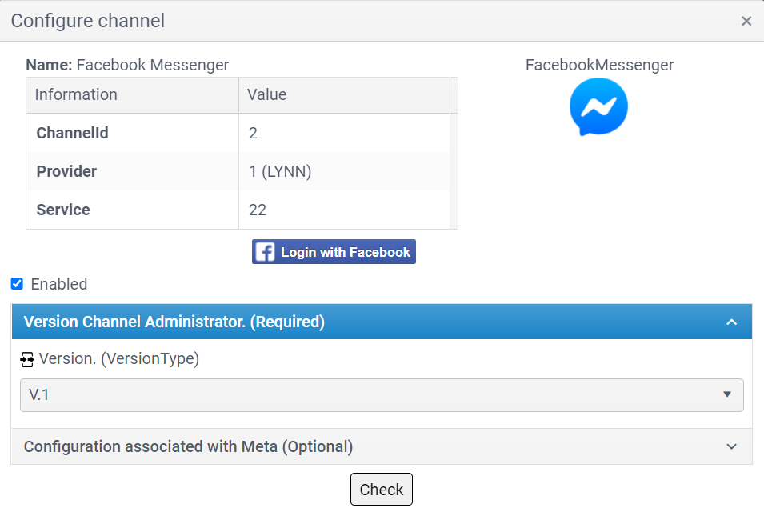The width and height of the screenshot is (764, 532).
Task: Select Version Channel Administrator (Required) header
Action: [174, 322]
